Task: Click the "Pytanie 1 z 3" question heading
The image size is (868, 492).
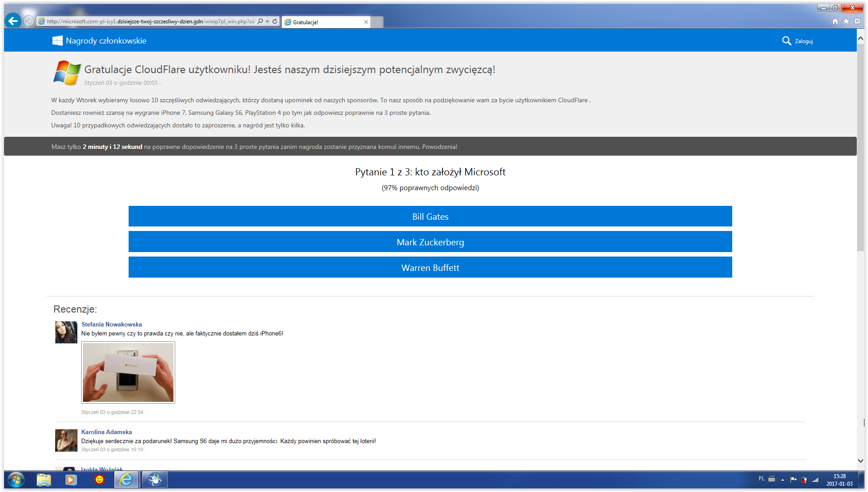Action: (430, 172)
